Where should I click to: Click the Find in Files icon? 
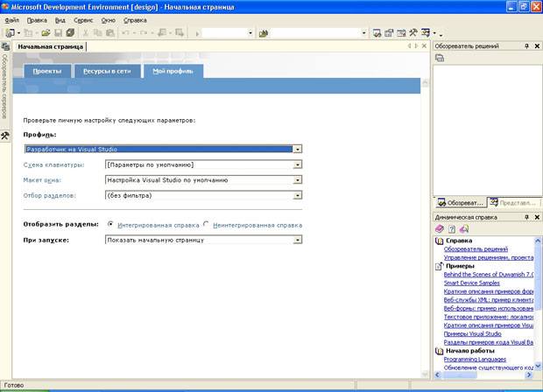pyautogui.click(x=264, y=33)
